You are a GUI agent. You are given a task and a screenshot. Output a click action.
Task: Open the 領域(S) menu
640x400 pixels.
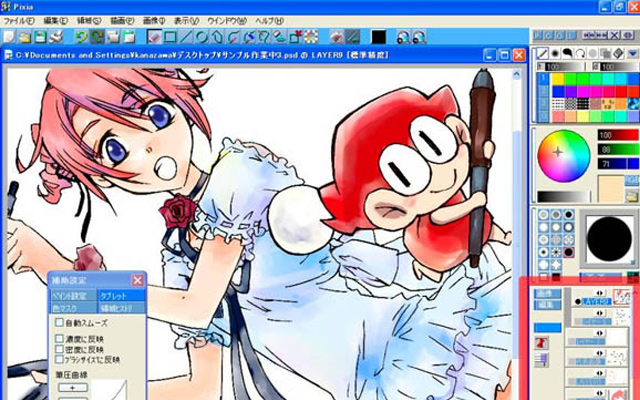point(89,20)
